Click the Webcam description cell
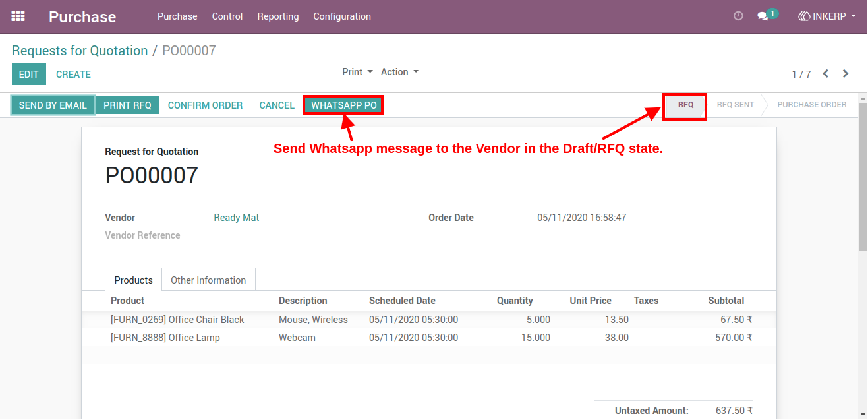 click(297, 338)
